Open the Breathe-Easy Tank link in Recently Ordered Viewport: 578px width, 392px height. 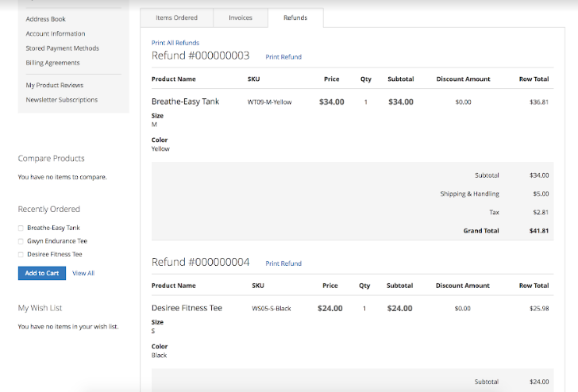point(53,228)
